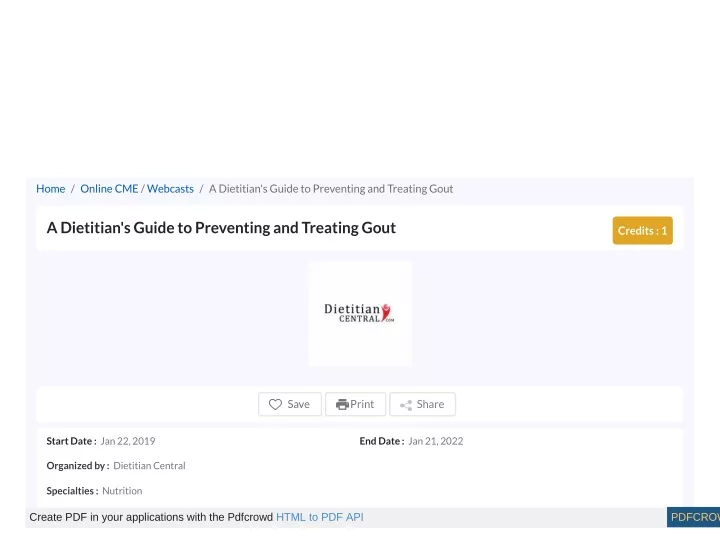Click the Credits : 1 badge
The width and height of the screenshot is (720, 556).
642,230
